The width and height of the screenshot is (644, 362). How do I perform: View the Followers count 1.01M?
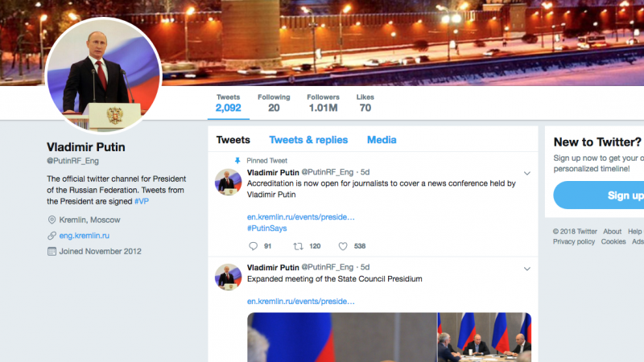[324, 103]
